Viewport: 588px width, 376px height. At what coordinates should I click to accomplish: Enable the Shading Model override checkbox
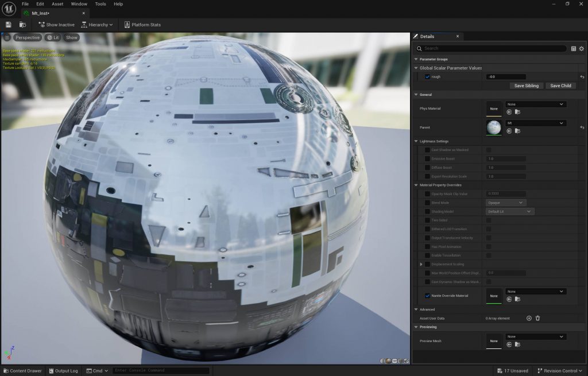tap(427, 211)
